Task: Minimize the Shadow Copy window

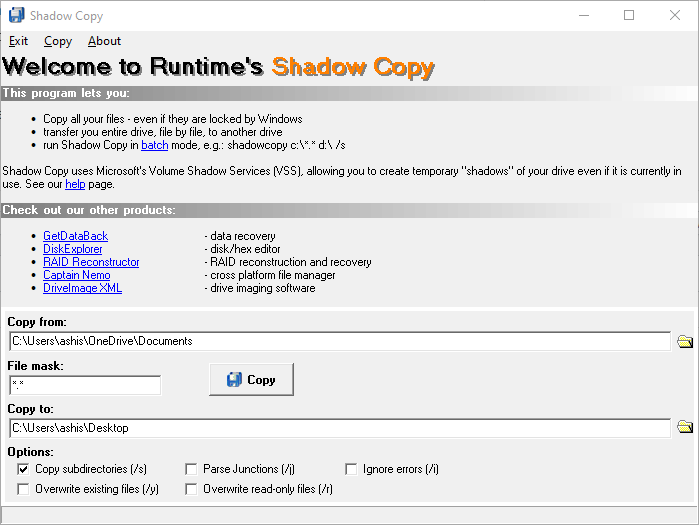Action: [x=584, y=15]
